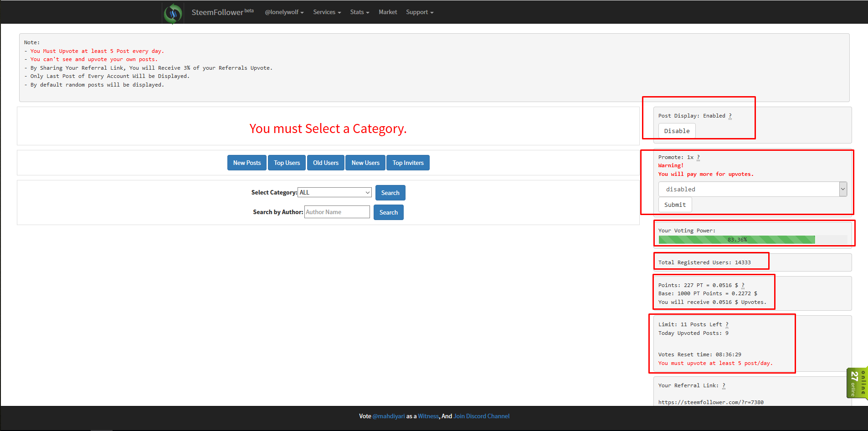Open the Stats dropdown menu

[x=360, y=12]
